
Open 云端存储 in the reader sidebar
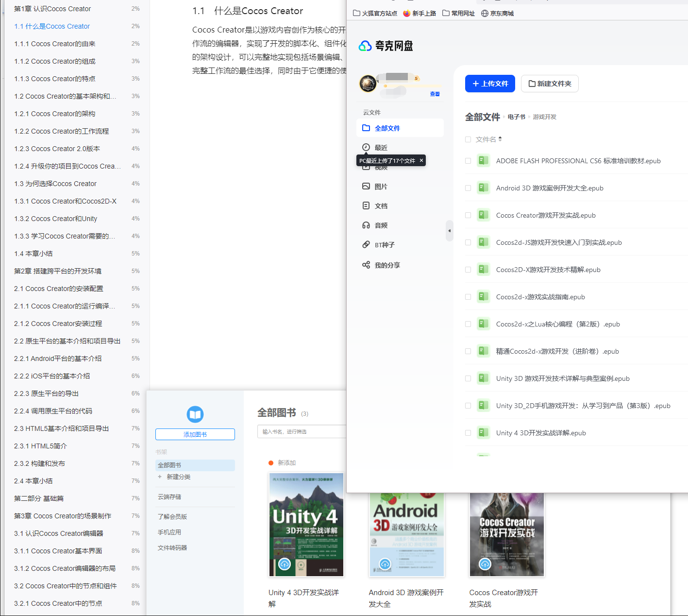[169, 496]
